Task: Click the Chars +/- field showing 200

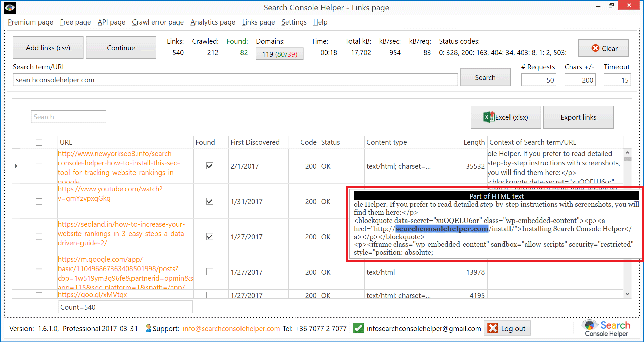Action: coord(580,80)
